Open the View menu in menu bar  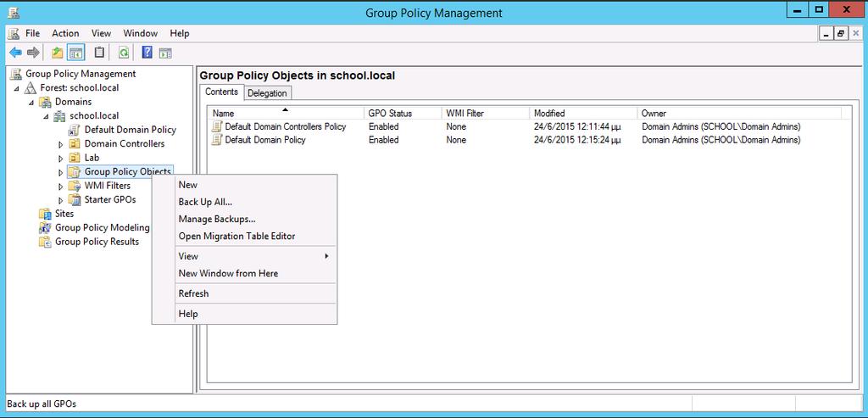click(102, 33)
